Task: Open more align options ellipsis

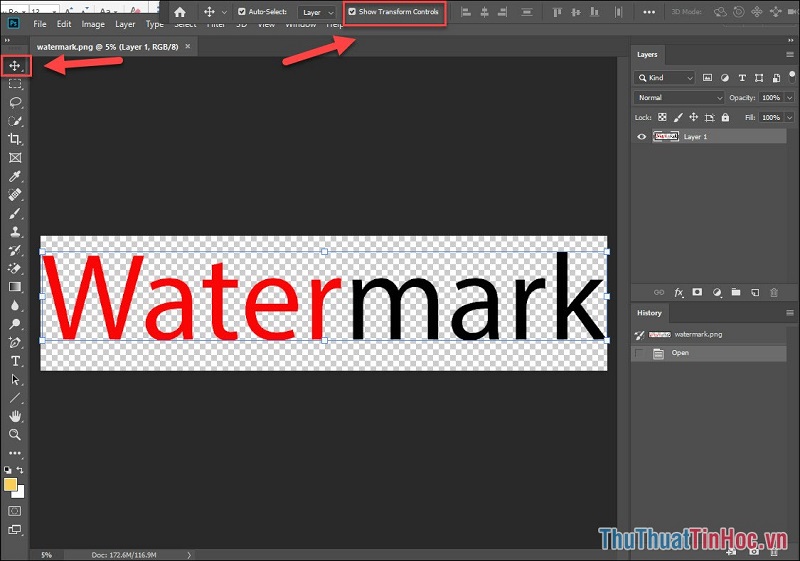Action: pyautogui.click(x=649, y=12)
